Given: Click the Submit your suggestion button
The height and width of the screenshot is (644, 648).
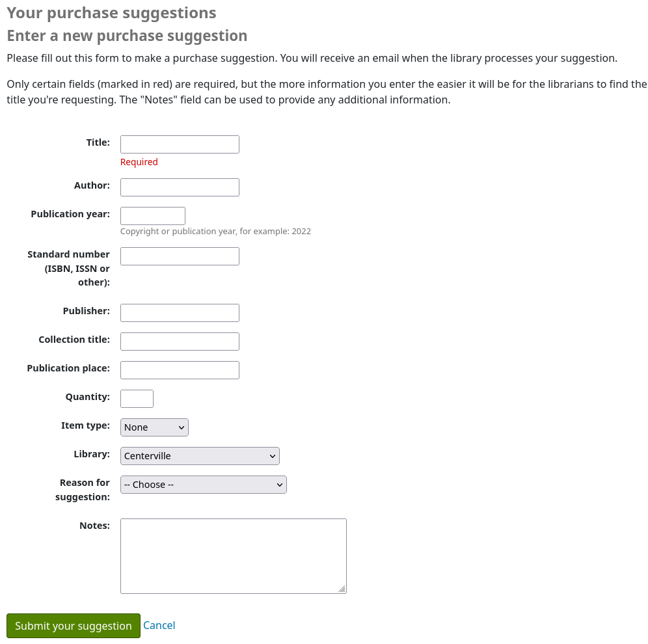Looking at the screenshot, I should click(x=73, y=625).
